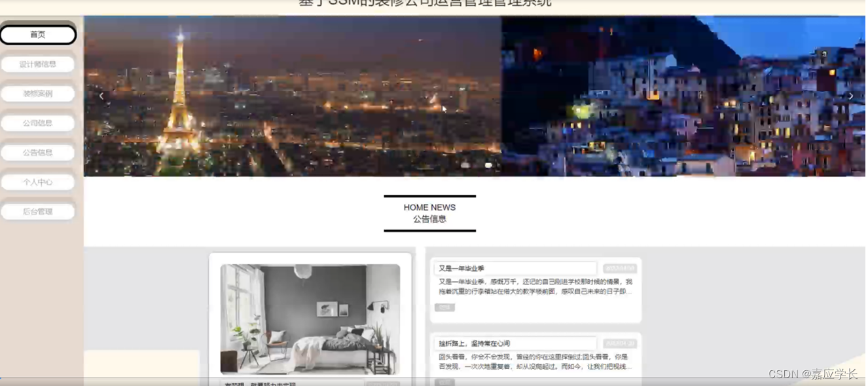The image size is (868, 386).
Task: Open the 首页 home menu item
Action: [x=38, y=35]
